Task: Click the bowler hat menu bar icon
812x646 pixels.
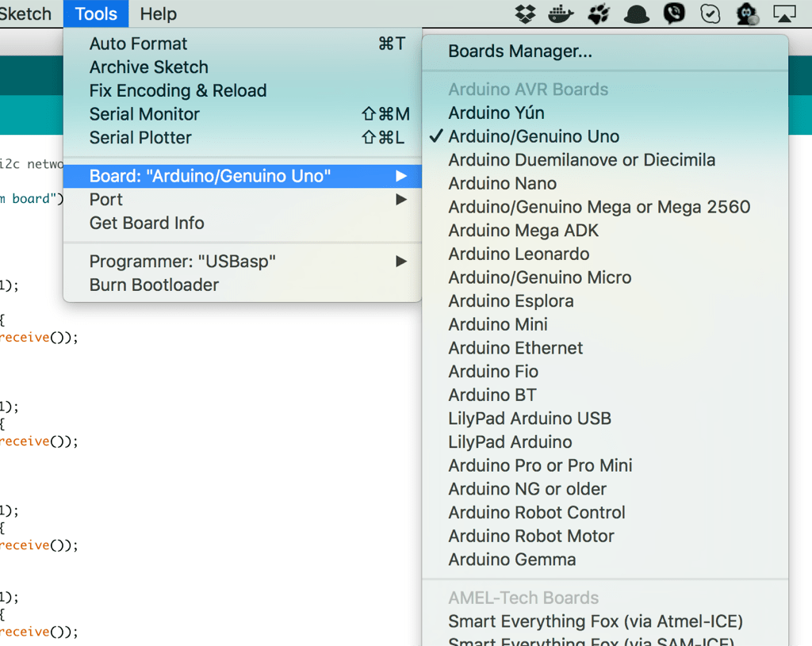Action: (x=637, y=14)
